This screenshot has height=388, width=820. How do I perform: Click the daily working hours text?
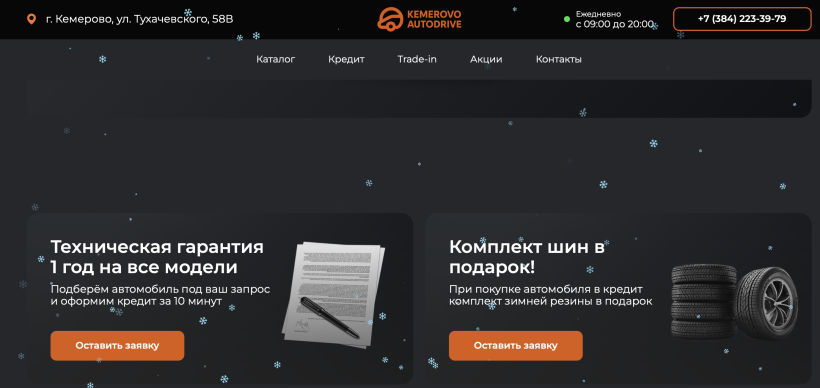[x=614, y=19]
